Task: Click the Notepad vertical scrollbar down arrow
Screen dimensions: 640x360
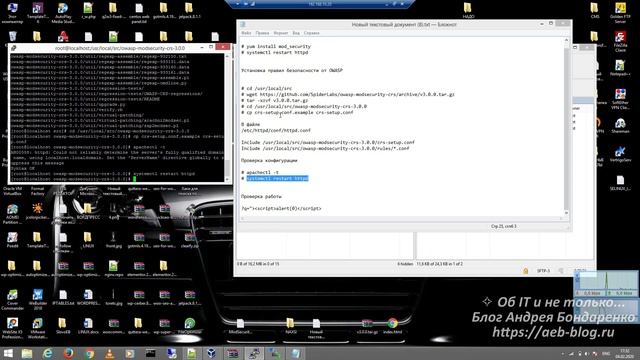Action: [x=566, y=213]
